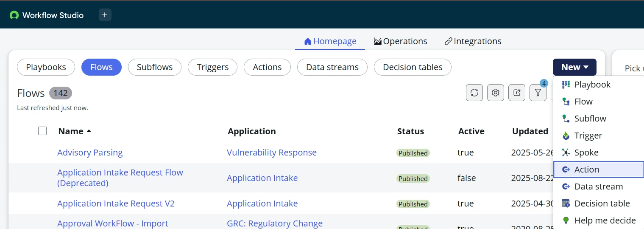
Task: Click the Action arrow icon in menu
Action: coord(566,170)
